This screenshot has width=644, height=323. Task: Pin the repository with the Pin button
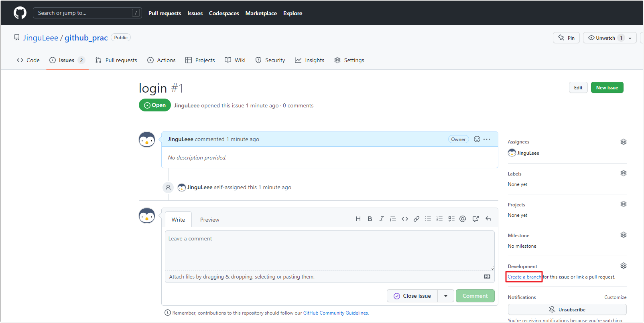click(x=566, y=38)
